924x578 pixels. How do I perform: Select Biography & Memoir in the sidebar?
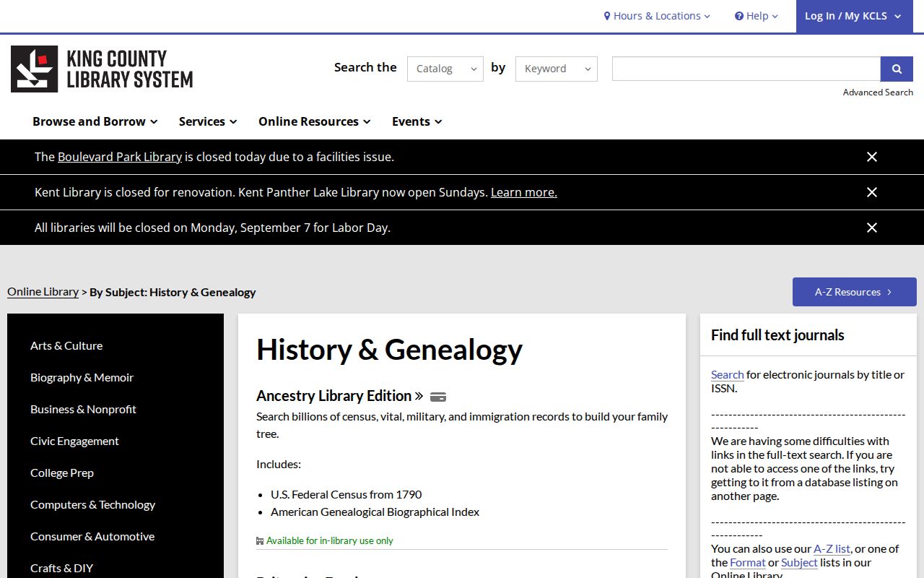pyautogui.click(x=82, y=377)
